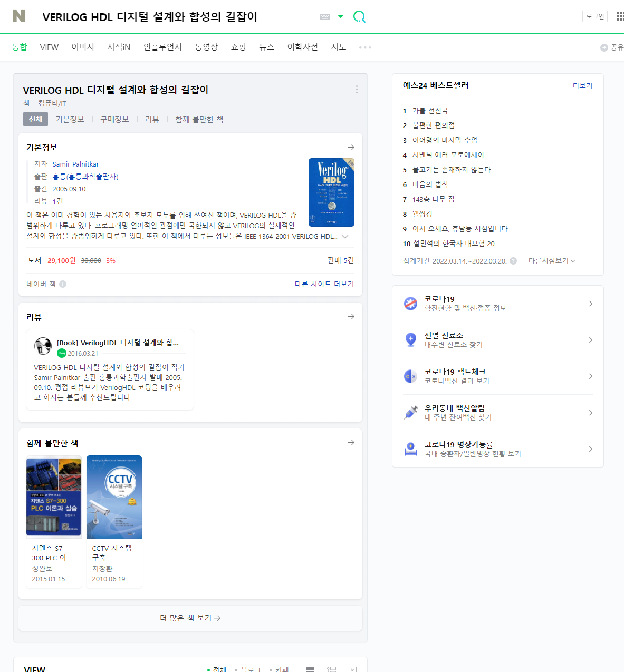Open bestseller 물고기는 존재하지 않는다

[x=452, y=170]
